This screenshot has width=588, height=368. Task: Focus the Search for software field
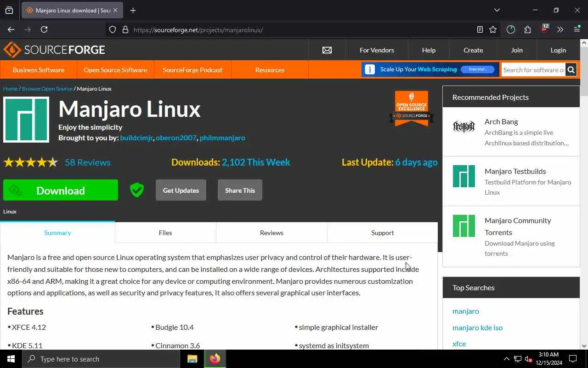click(x=533, y=70)
